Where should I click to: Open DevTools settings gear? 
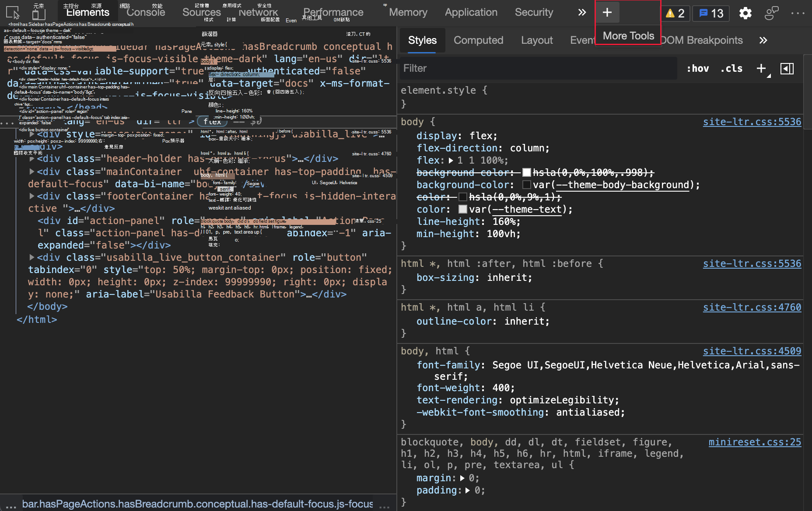(745, 13)
